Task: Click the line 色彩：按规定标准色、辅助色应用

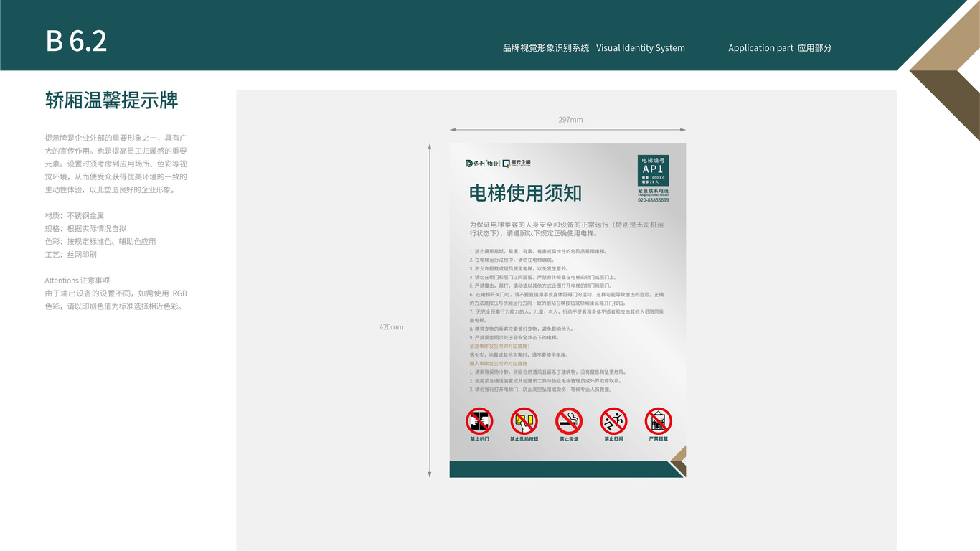Action: 100,241
